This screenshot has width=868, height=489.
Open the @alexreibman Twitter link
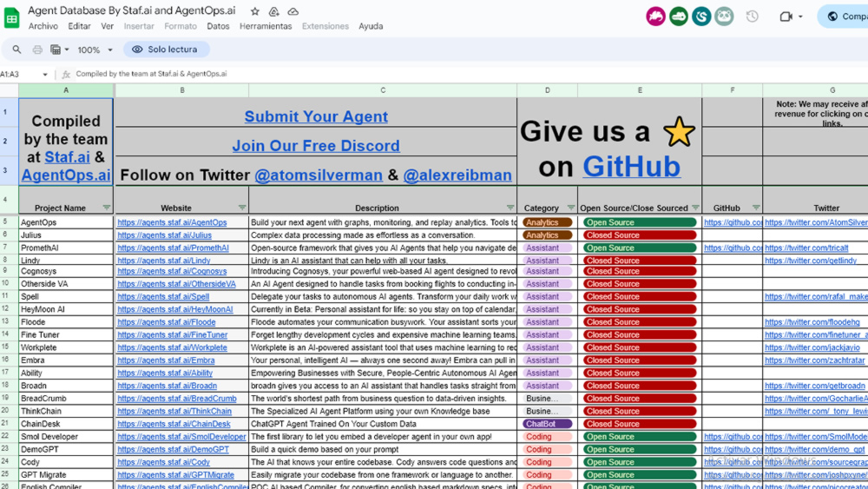coord(457,175)
